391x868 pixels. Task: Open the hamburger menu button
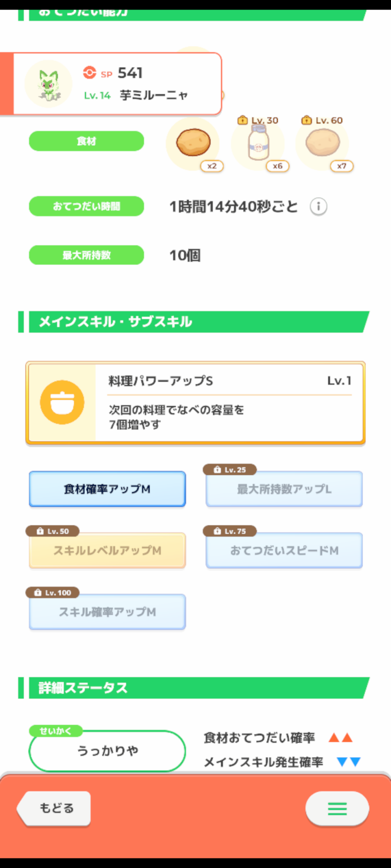[x=337, y=809]
